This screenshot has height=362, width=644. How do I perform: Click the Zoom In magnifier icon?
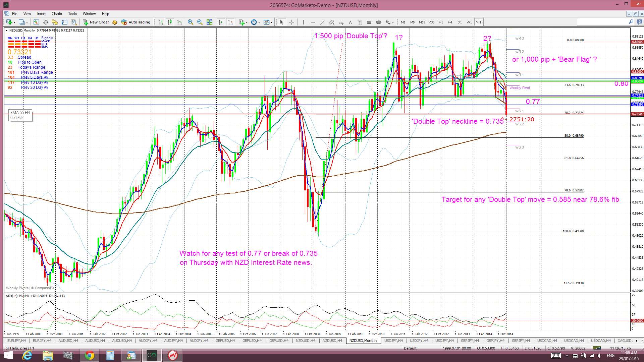(x=190, y=22)
